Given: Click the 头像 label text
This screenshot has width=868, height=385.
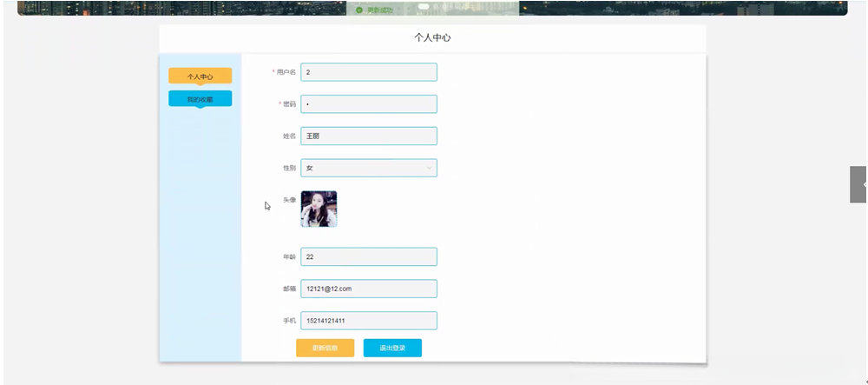Looking at the screenshot, I should [x=290, y=200].
